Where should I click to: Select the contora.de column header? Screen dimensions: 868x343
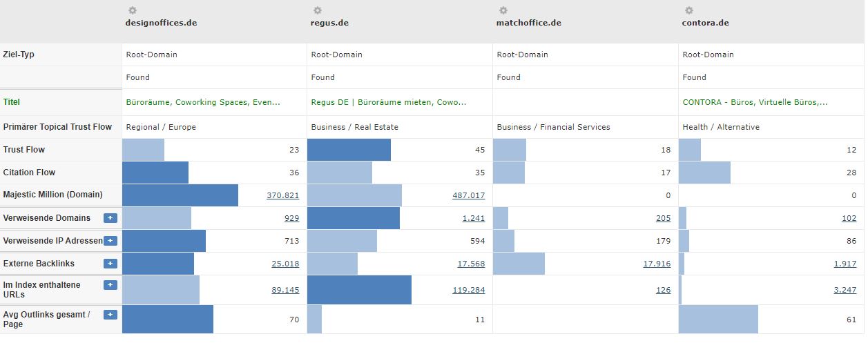706,23
